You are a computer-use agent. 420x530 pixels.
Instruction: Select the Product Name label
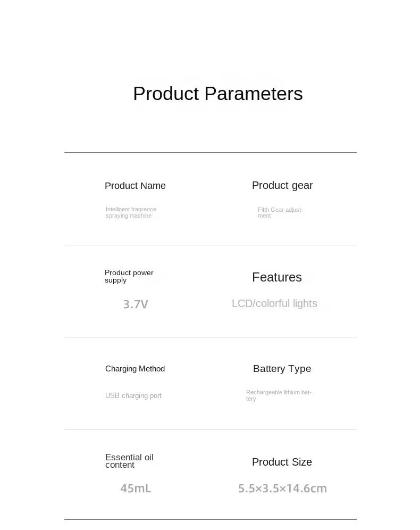135,186
